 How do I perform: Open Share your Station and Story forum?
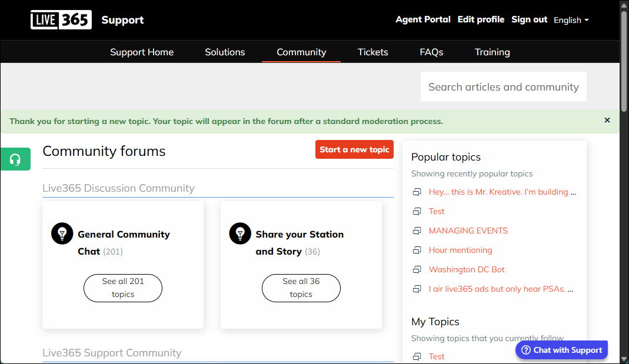click(299, 242)
